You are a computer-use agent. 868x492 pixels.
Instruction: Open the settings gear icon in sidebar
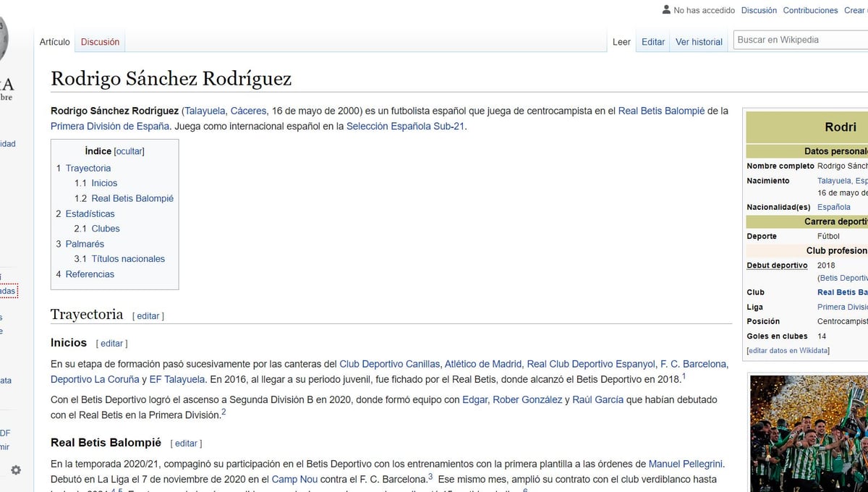point(16,470)
